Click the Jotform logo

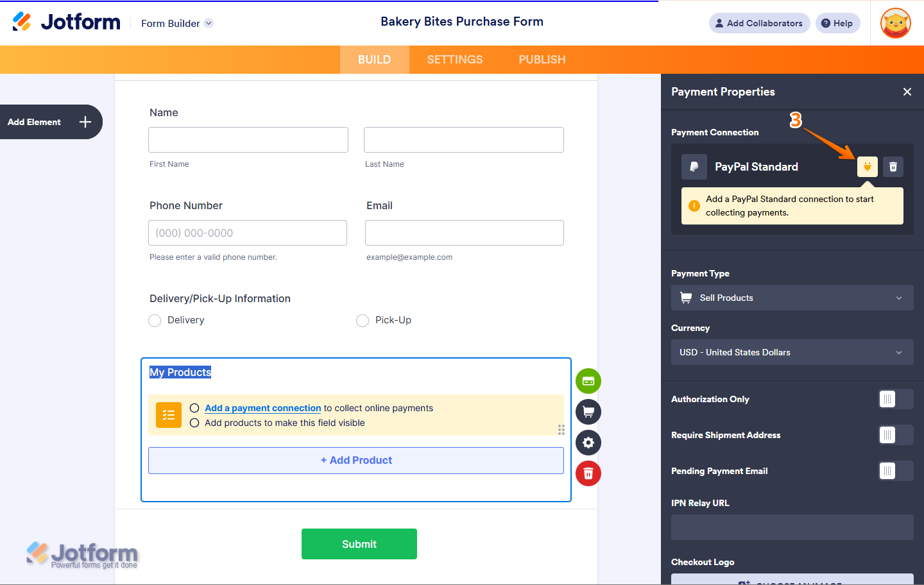[67, 22]
